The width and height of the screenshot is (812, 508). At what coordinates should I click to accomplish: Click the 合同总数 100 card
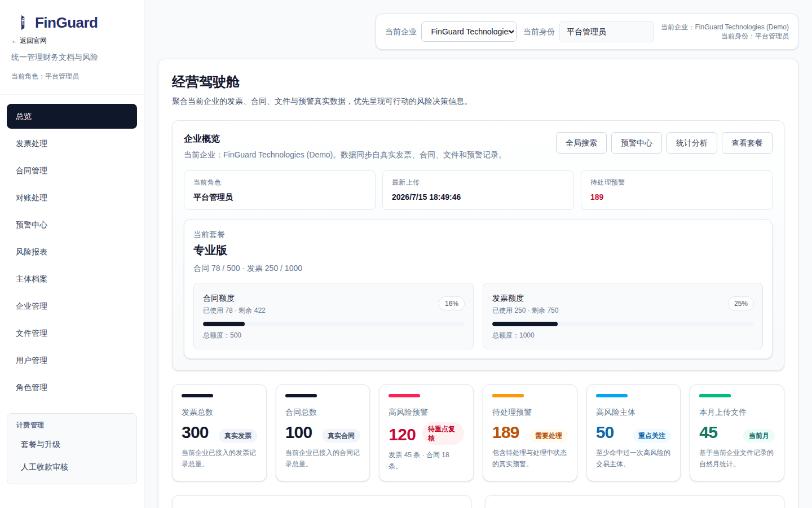pos(323,433)
